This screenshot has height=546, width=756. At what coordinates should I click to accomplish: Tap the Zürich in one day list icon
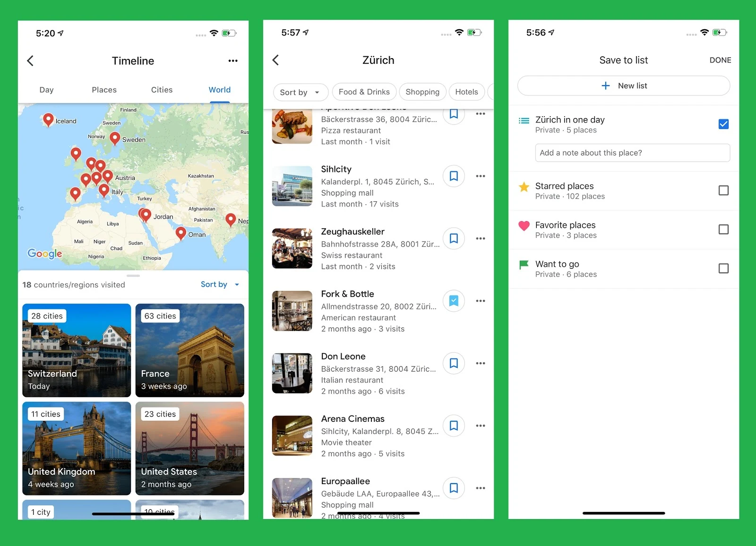point(524,120)
